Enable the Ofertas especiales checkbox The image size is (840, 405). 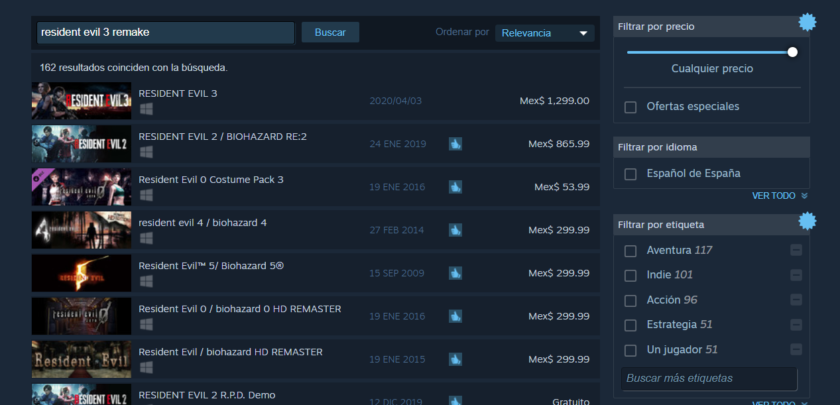631,107
